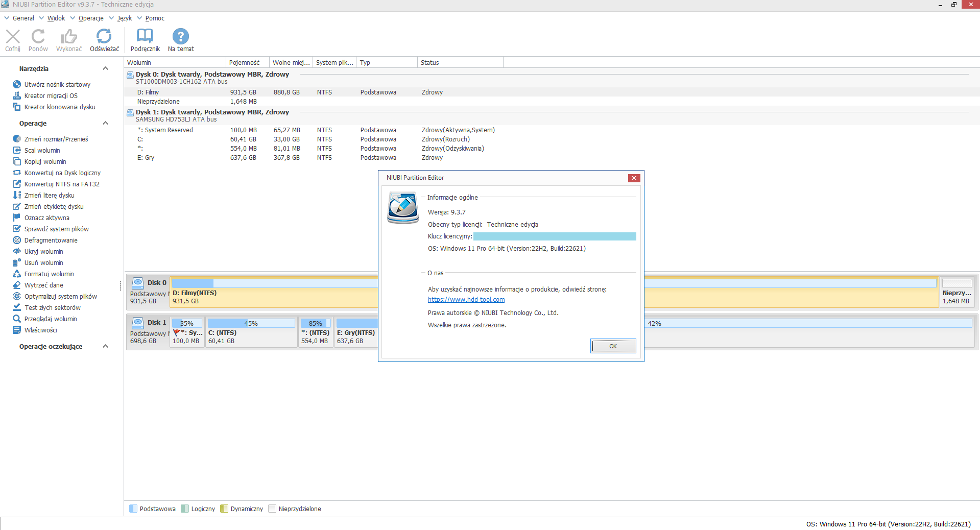
Task: Click the System Reserved 100,0 MB block
Action: (187, 332)
